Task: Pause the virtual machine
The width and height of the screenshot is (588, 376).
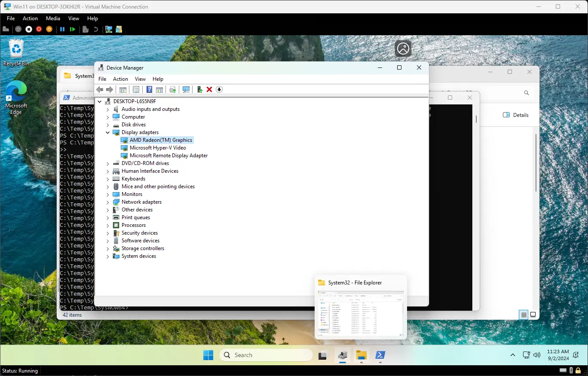Action: point(62,29)
